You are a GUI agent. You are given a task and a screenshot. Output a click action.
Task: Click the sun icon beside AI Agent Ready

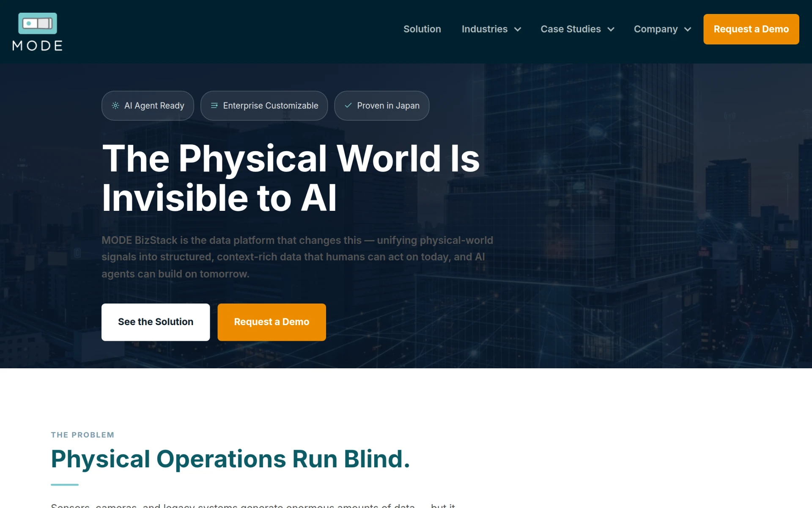[x=115, y=105]
